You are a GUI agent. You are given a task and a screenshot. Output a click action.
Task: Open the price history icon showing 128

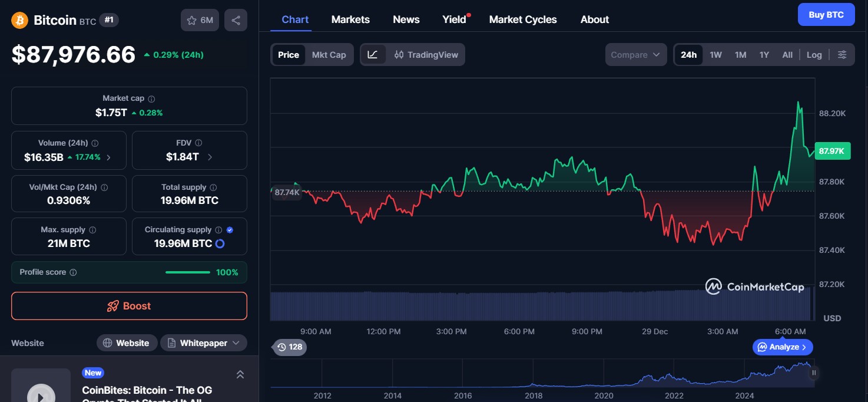coord(289,347)
